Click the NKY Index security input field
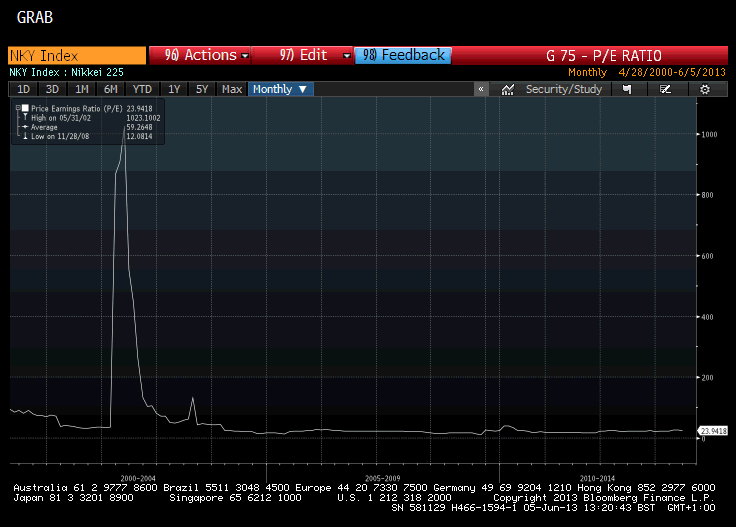The image size is (736, 527). 77,55
